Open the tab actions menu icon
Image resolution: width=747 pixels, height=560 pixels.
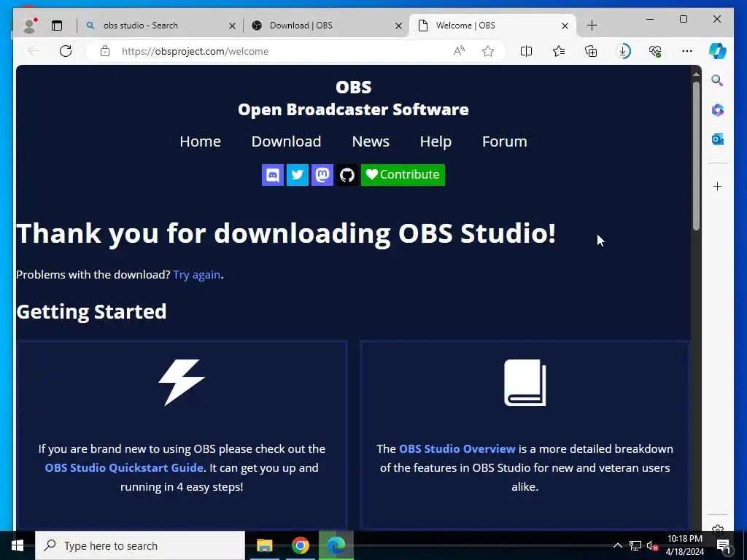57,26
